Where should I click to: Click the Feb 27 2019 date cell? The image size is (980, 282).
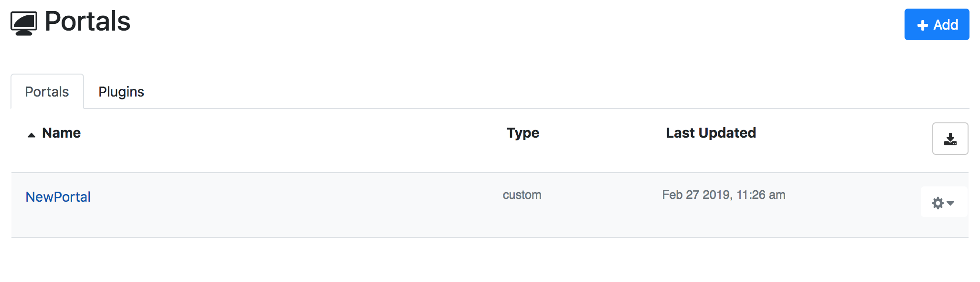tap(724, 195)
